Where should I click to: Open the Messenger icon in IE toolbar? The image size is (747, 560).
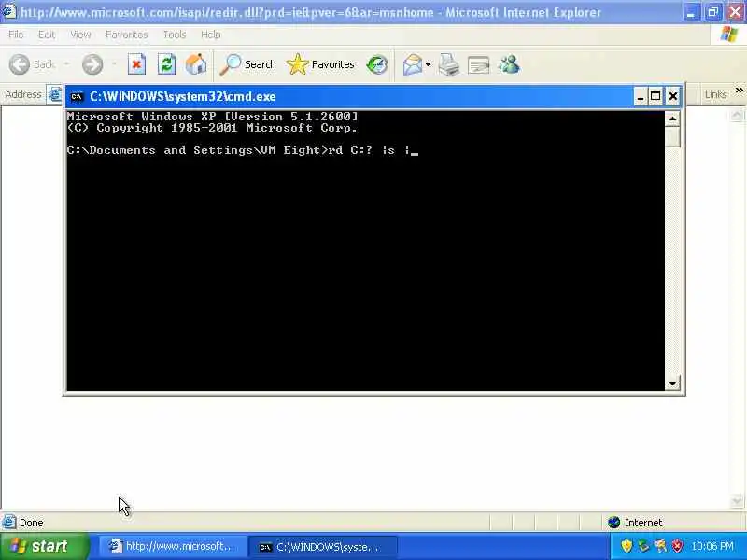tap(509, 64)
